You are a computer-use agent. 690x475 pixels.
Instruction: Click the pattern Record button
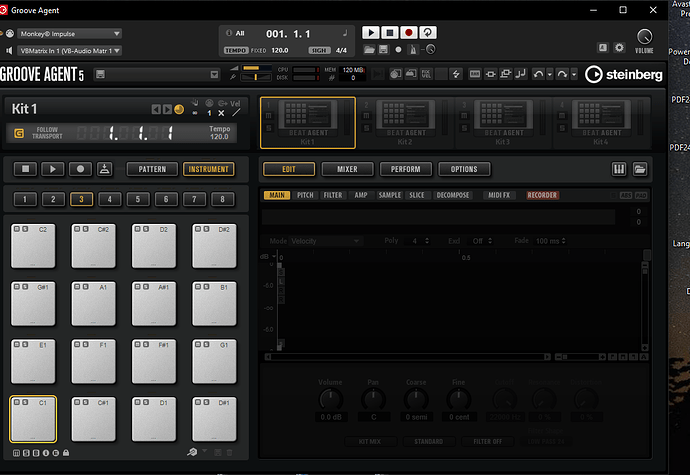[80, 169]
